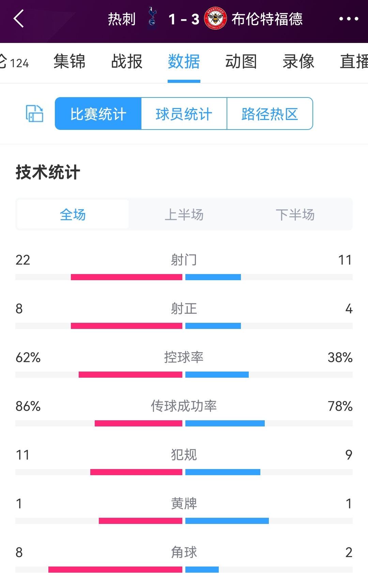Switch to 球员统计 segment
Viewport: 368px width, 588px height.
[184, 114]
